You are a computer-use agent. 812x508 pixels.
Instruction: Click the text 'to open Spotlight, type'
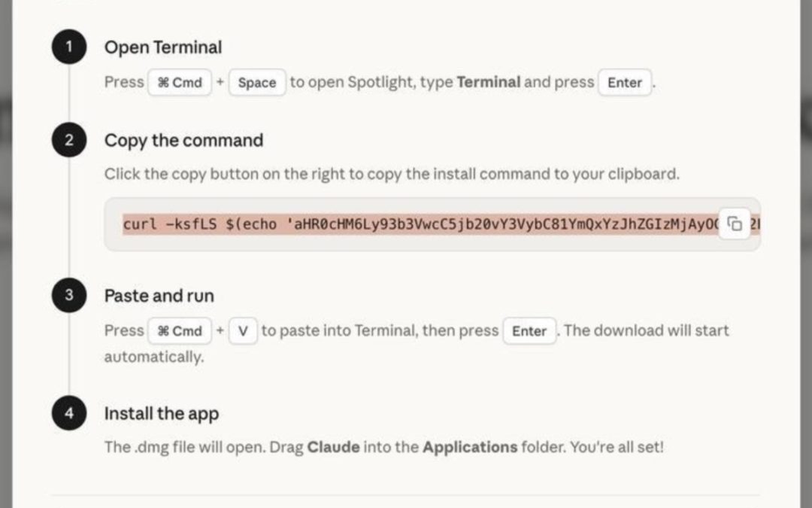coord(371,82)
